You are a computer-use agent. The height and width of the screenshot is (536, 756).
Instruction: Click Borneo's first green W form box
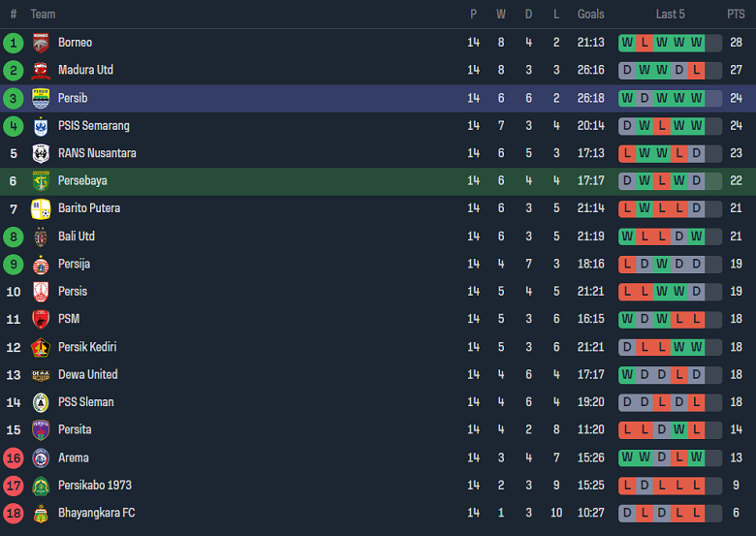click(x=627, y=43)
